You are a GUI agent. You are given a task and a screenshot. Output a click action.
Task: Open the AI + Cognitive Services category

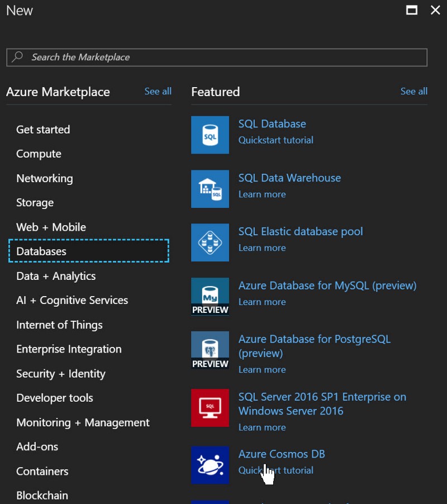click(x=72, y=300)
